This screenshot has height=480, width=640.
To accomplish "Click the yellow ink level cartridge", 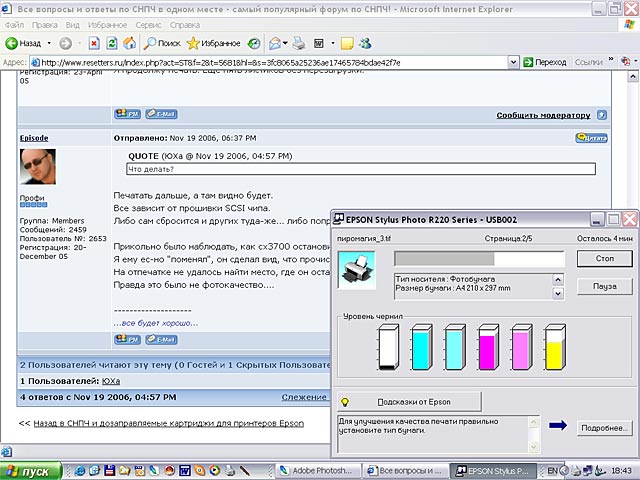I will pos(555,347).
